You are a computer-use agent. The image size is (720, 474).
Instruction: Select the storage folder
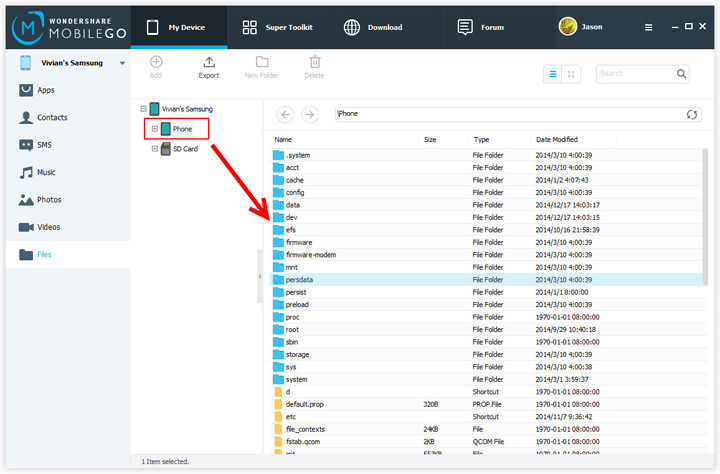pos(486,355)
